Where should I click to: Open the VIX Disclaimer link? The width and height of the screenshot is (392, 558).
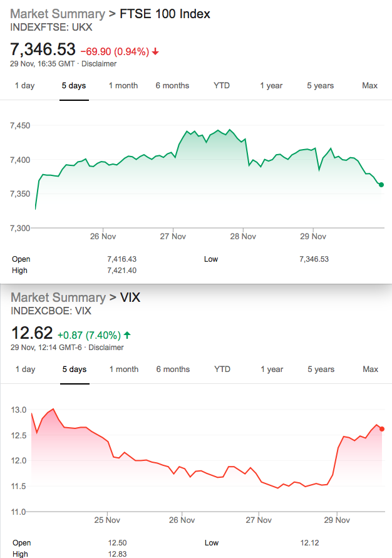pos(106,348)
